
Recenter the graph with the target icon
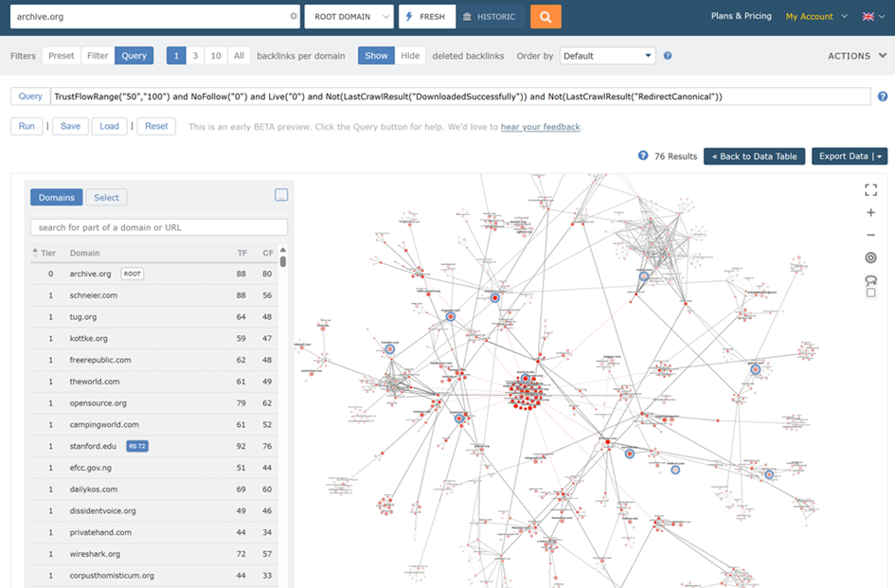click(870, 258)
